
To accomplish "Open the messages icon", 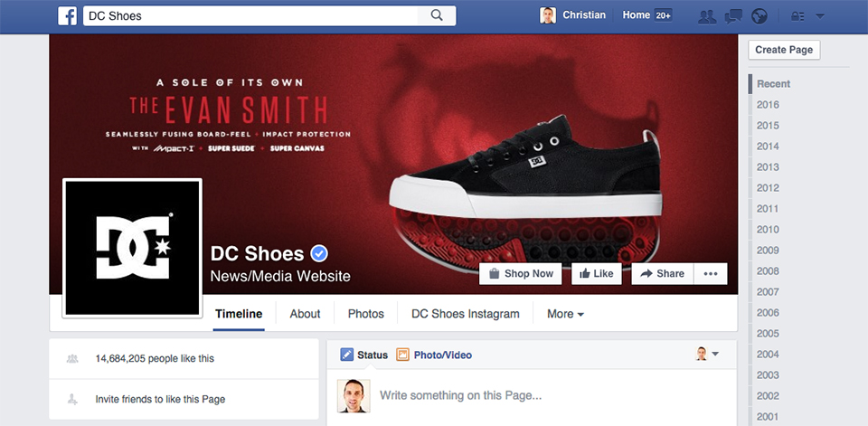I will coord(733,16).
